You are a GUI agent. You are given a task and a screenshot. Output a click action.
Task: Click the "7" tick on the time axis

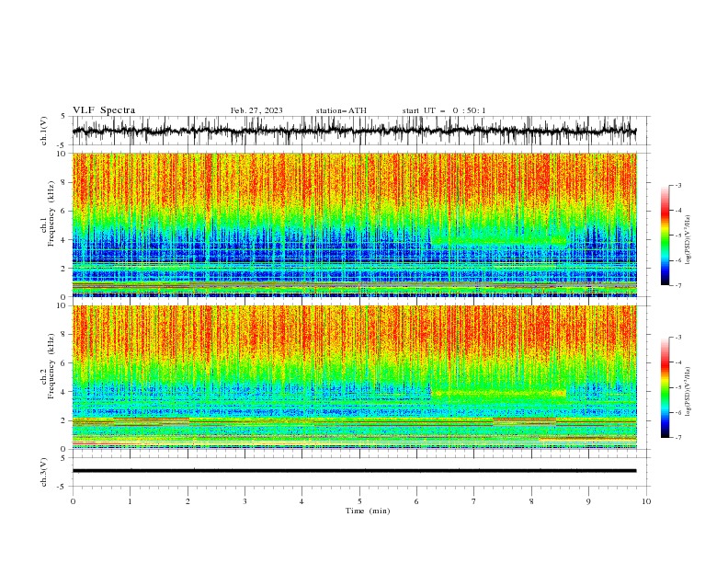[x=474, y=501]
